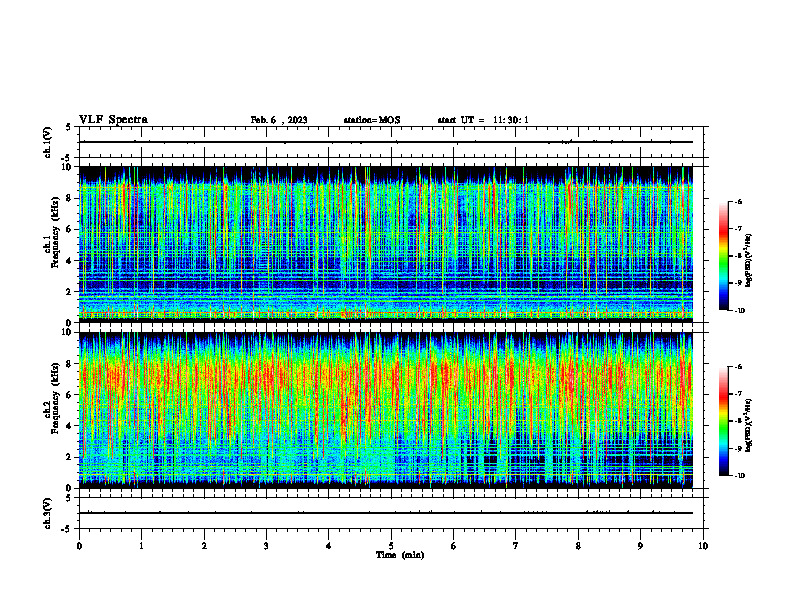
Task: Select the date text "Feb. 6 , 2023"
Action: point(279,120)
